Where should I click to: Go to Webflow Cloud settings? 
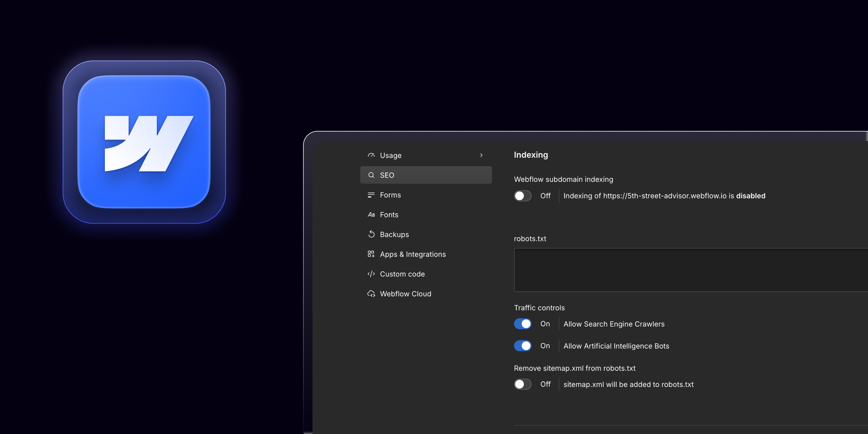[x=426, y=294]
